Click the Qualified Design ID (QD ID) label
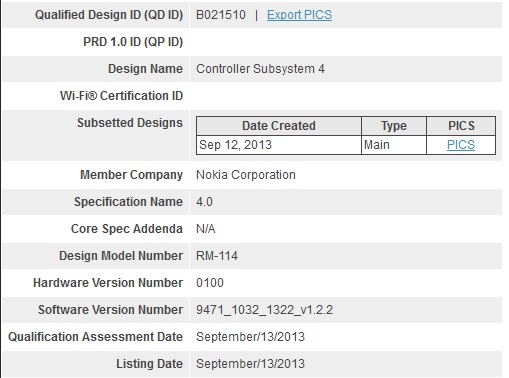The image size is (509, 378). [x=109, y=15]
